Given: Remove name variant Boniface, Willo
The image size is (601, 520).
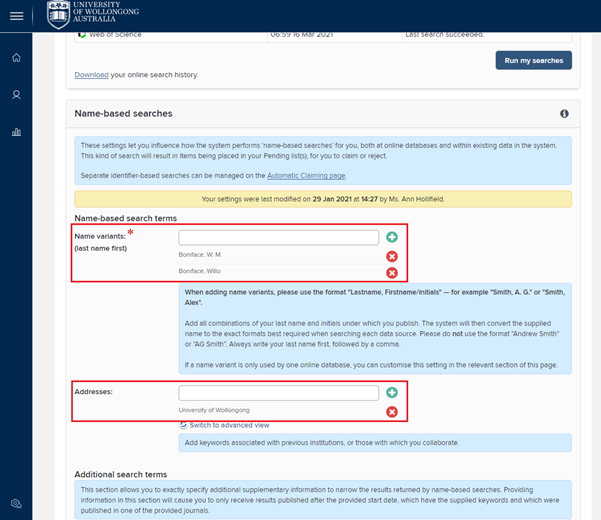Looking at the screenshot, I should pyautogui.click(x=392, y=273).
